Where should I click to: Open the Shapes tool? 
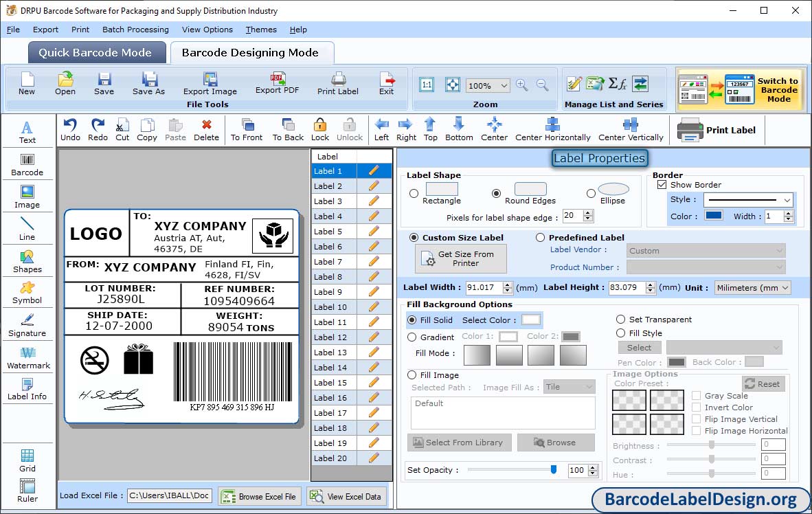coord(27,262)
